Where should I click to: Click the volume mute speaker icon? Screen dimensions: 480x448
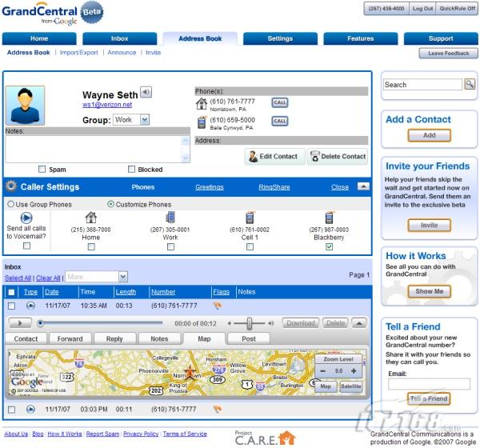click(x=229, y=323)
